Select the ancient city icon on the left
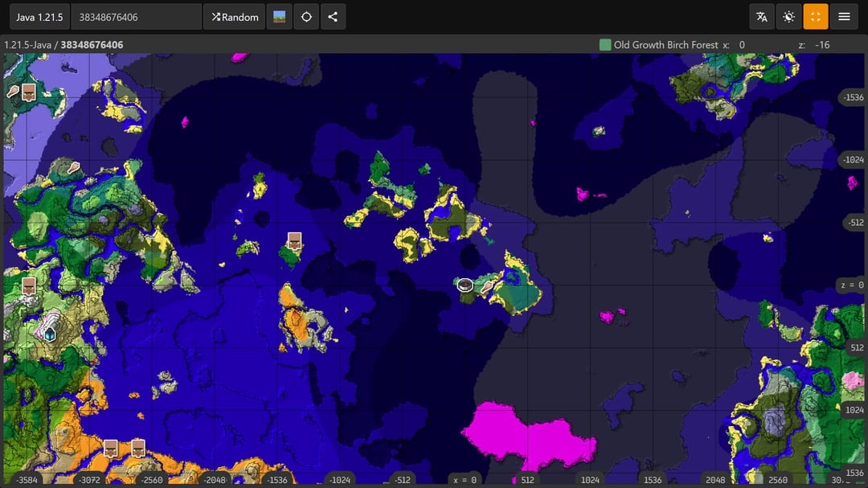This screenshot has height=488, width=868. click(50, 332)
